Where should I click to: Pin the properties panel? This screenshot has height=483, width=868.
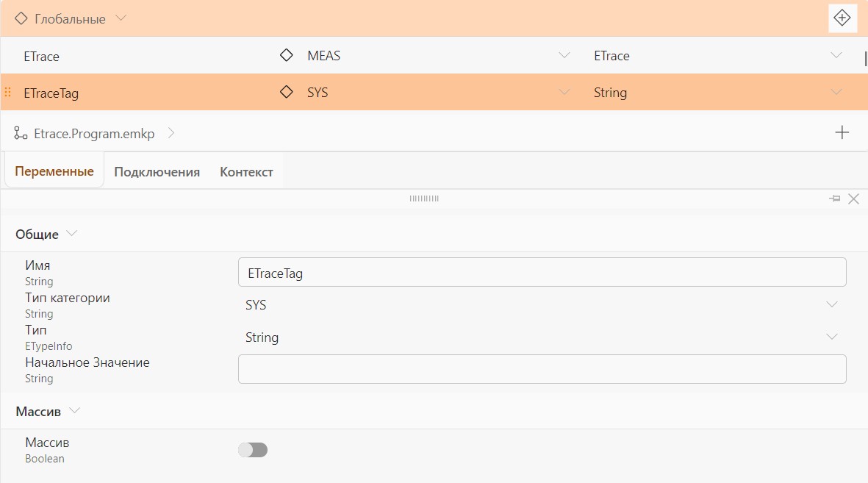(835, 198)
